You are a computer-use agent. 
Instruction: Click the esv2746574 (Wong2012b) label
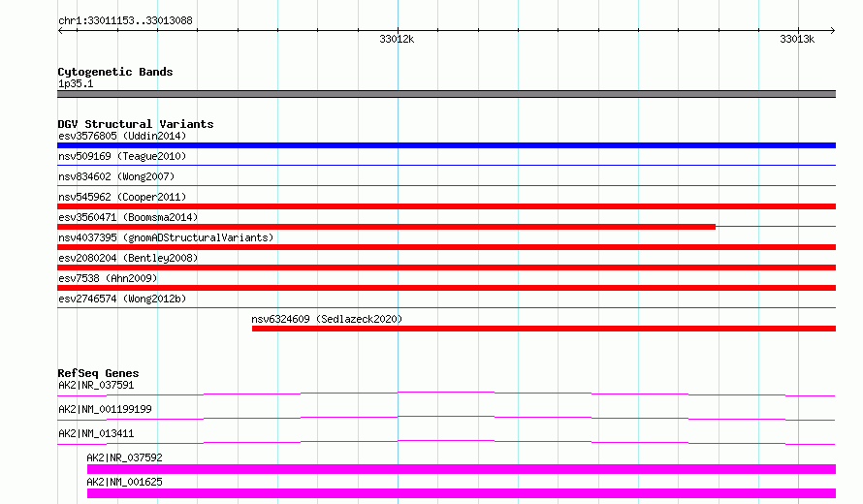pyautogui.click(x=122, y=299)
